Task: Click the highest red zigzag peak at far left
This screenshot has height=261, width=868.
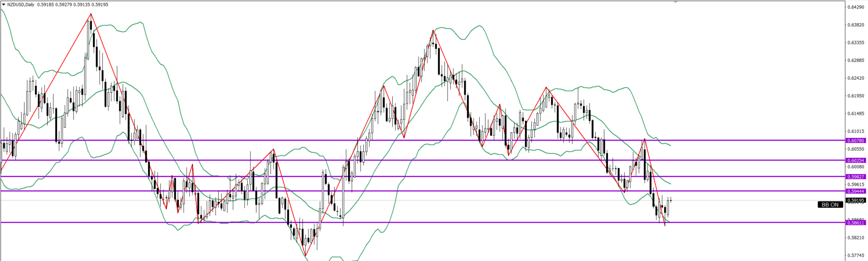Action: point(91,14)
